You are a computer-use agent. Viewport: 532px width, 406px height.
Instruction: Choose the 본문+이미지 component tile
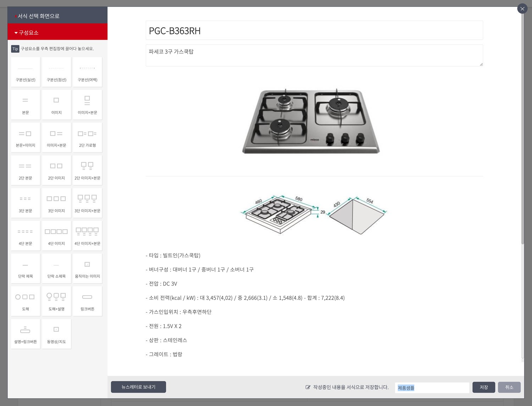[26, 137]
